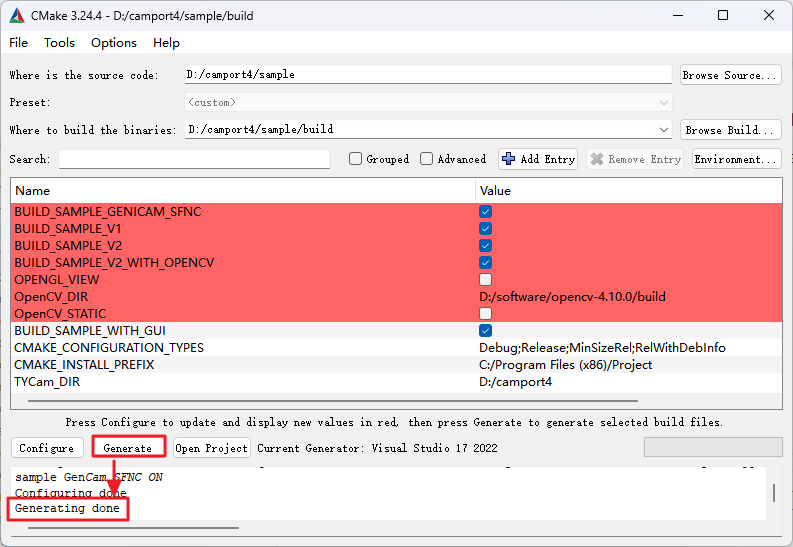Image resolution: width=793 pixels, height=547 pixels.
Task: Disable BUILD_SAMPLE_V2_WITH_OPENCV checkbox
Action: pyautogui.click(x=485, y=262)
